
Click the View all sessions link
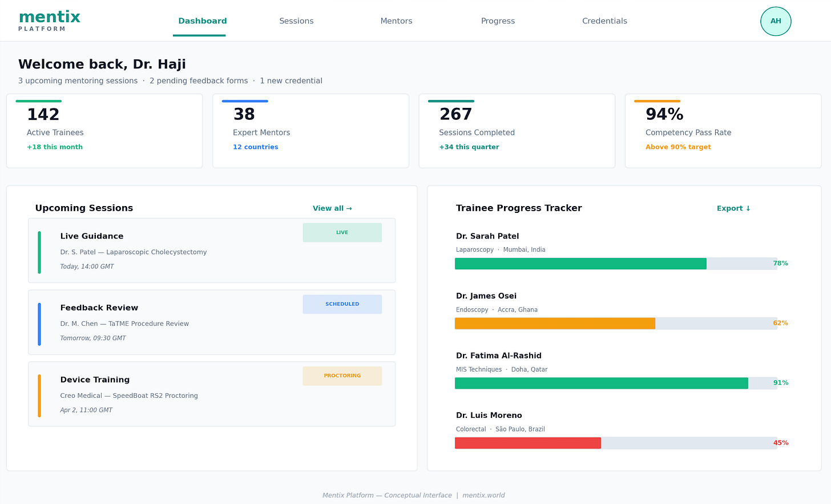point(332,208)
